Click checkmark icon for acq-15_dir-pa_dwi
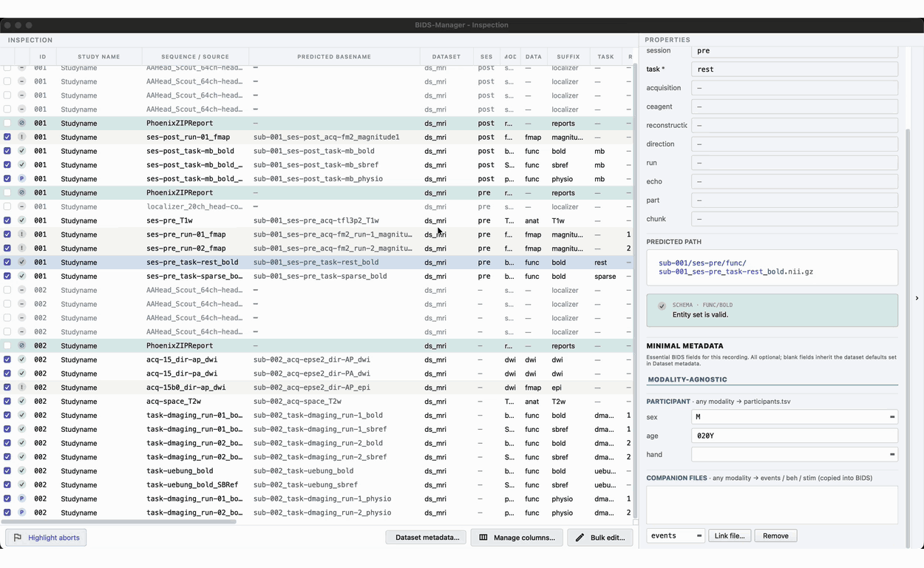Screen dimensions: 924x568 point(22,373)
